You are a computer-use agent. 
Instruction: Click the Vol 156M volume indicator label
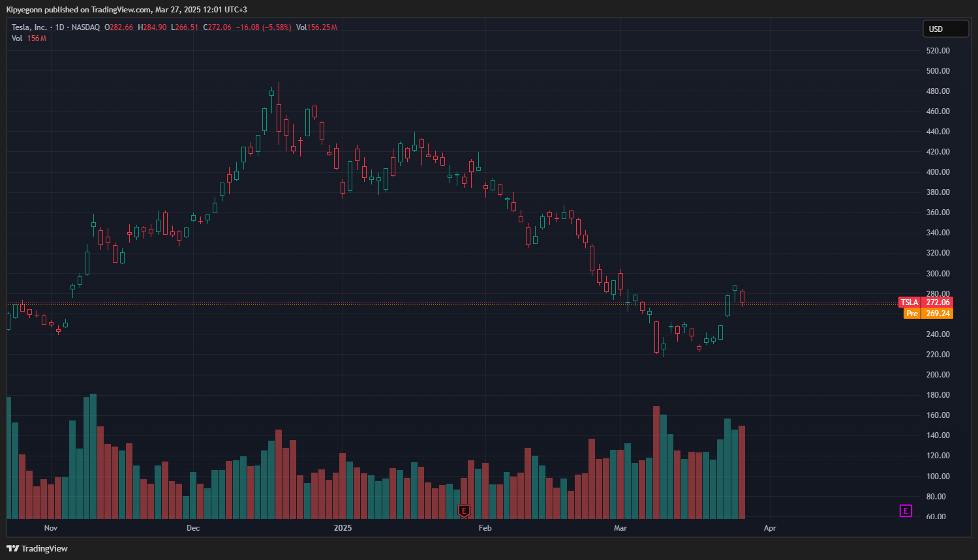[x=29, y=38]
